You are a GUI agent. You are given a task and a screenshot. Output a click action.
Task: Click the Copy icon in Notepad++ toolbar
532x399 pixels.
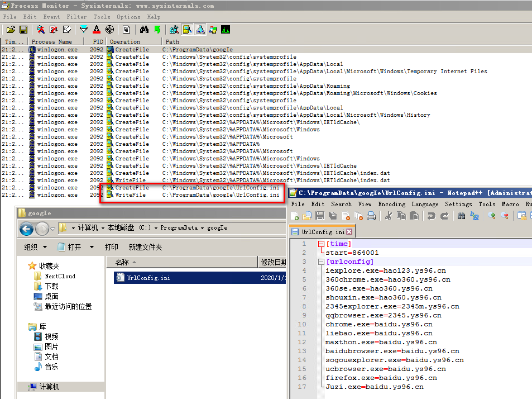[401, 216]
